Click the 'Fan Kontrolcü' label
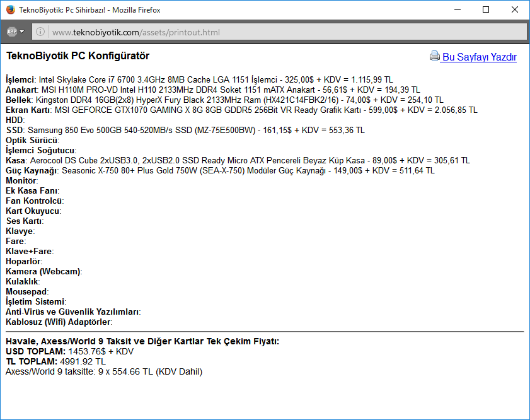 35,201
